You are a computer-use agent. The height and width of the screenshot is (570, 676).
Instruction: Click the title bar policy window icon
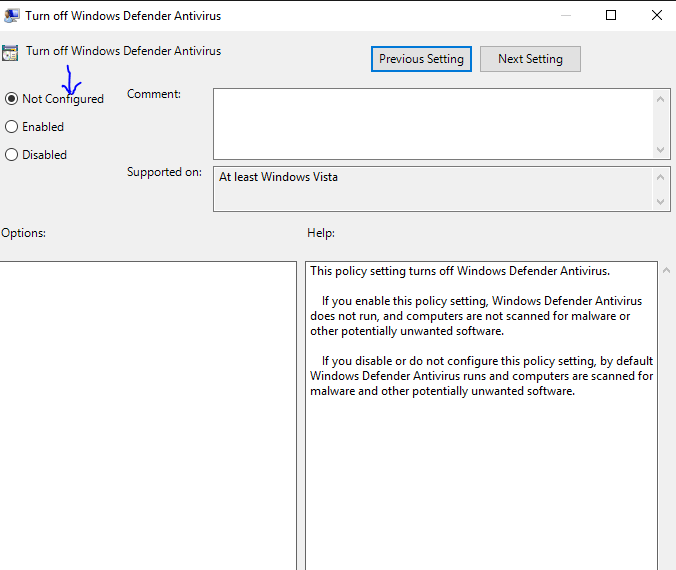pos(12,16)
